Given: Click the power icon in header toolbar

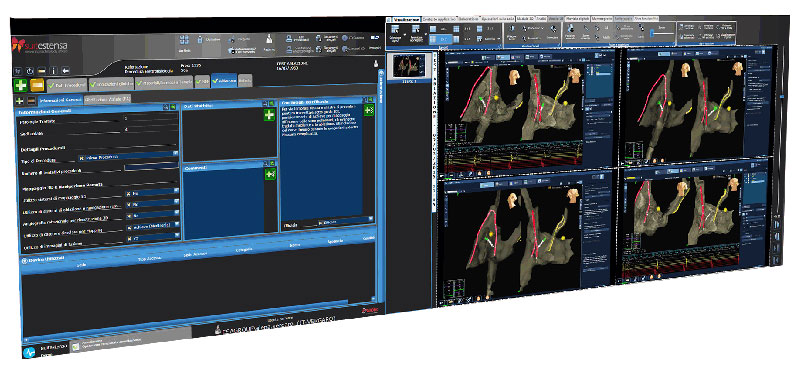Looking at the screenshot, I should click(30, 70).
